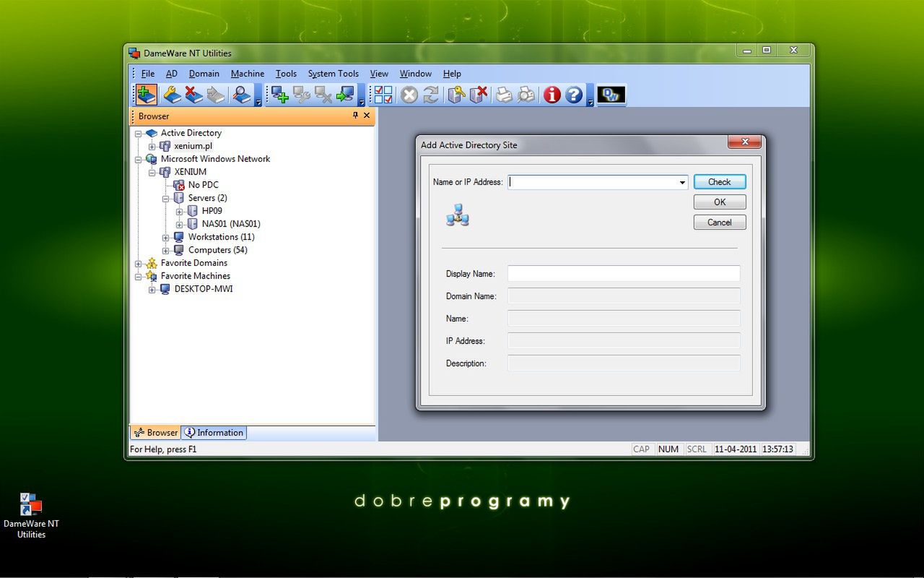Collapse the Favorite Machines node
Image resolution: width=924 pixels, height=578 pixels.
pyautogui.click(x=139, y=276)
